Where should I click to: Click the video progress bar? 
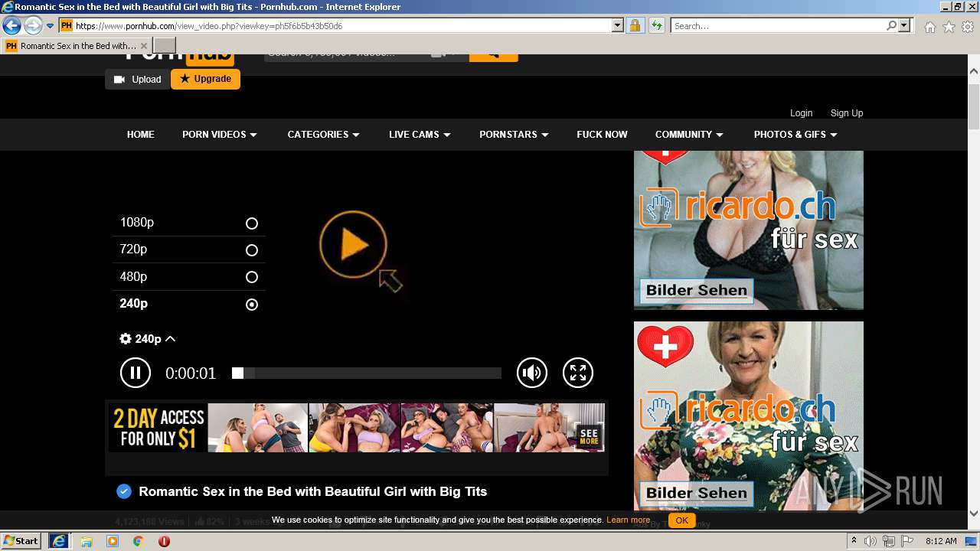(367, 373)
